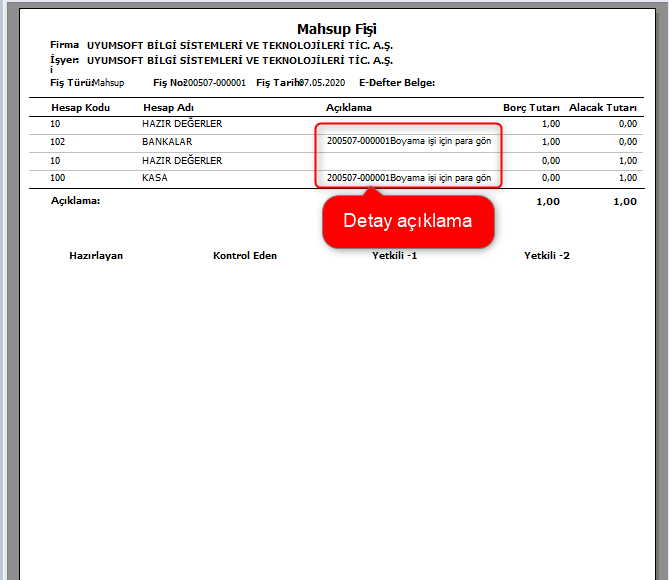Viewport: 669px width, 580px height.
Task: Click the Hesap Kodu column header
Action: tap(80, 107)
